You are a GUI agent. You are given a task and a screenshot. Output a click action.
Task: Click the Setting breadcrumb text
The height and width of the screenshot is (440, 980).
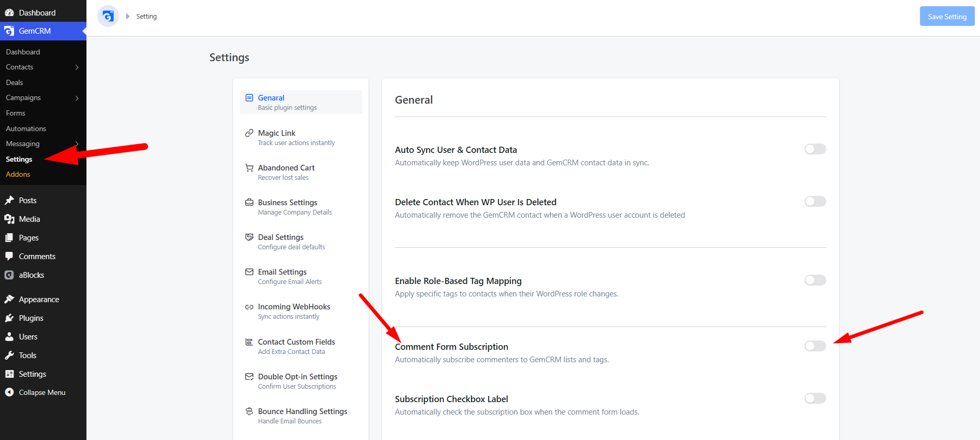[x=147, y=17]
